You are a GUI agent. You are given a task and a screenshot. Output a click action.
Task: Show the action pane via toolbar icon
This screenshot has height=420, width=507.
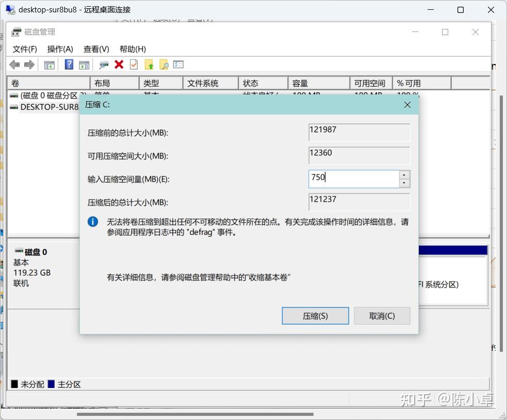tap(83, 64)
